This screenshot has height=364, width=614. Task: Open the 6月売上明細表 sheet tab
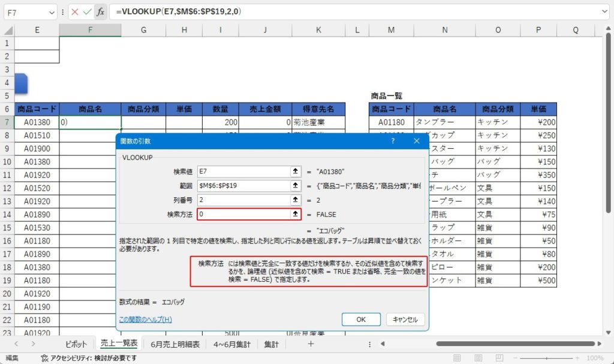[175, 344]
